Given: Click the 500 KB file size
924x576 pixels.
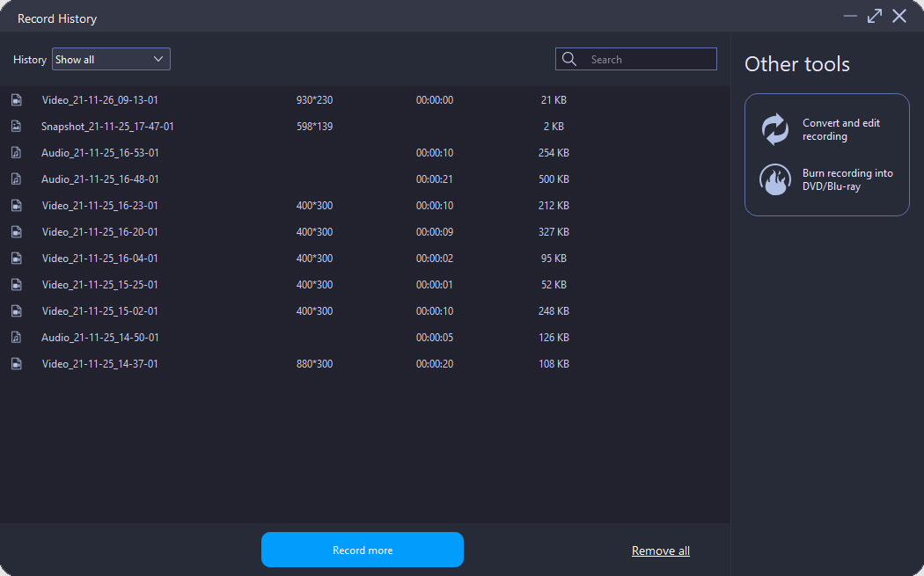Looking at the screenshot, I should (554, 179).
